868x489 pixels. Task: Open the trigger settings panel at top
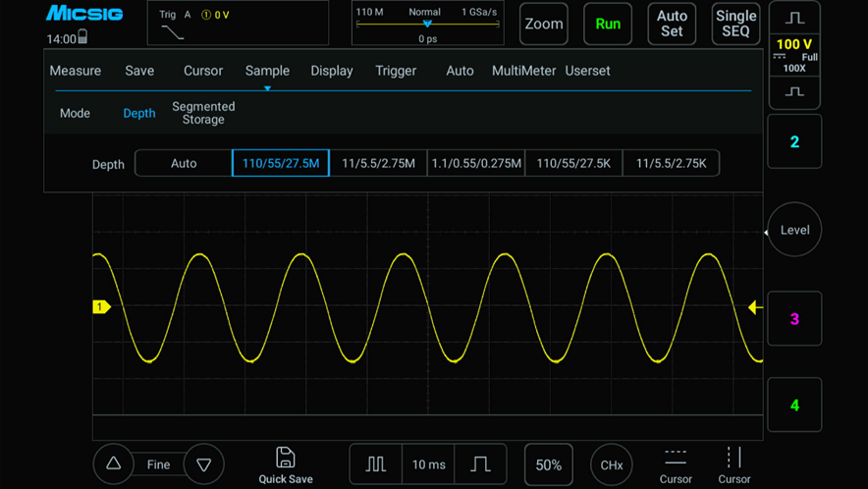coord(238,24)
